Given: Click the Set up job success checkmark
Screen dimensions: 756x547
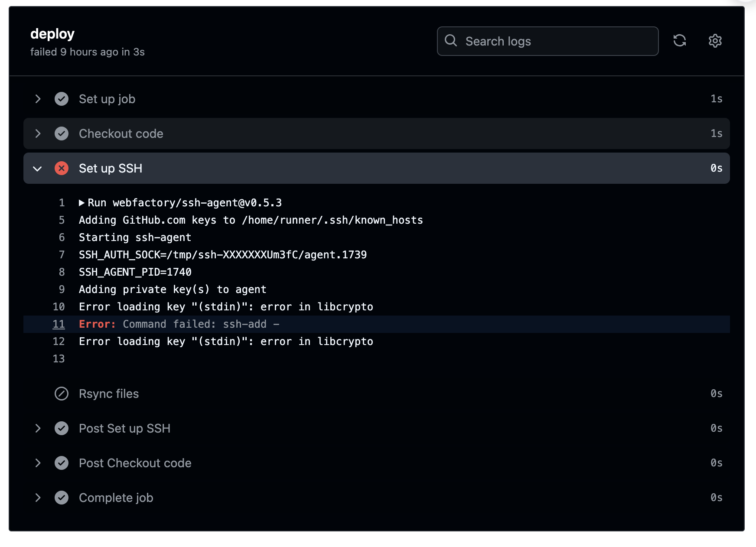Looking at the screenshot, I should 62,99.
